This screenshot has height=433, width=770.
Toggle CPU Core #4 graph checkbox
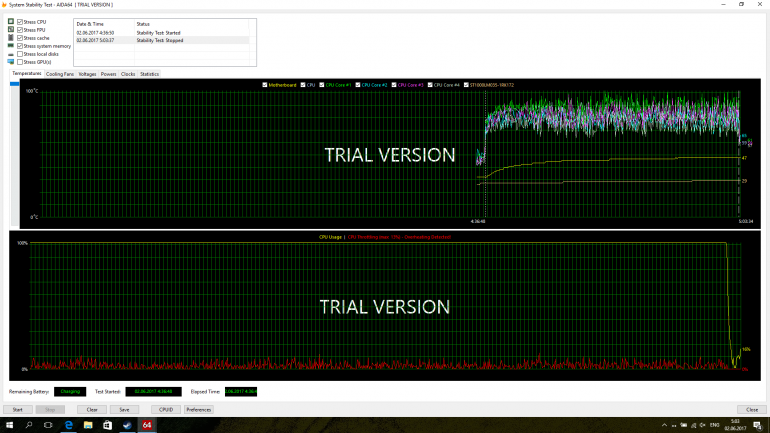click(x=430, y=85)
